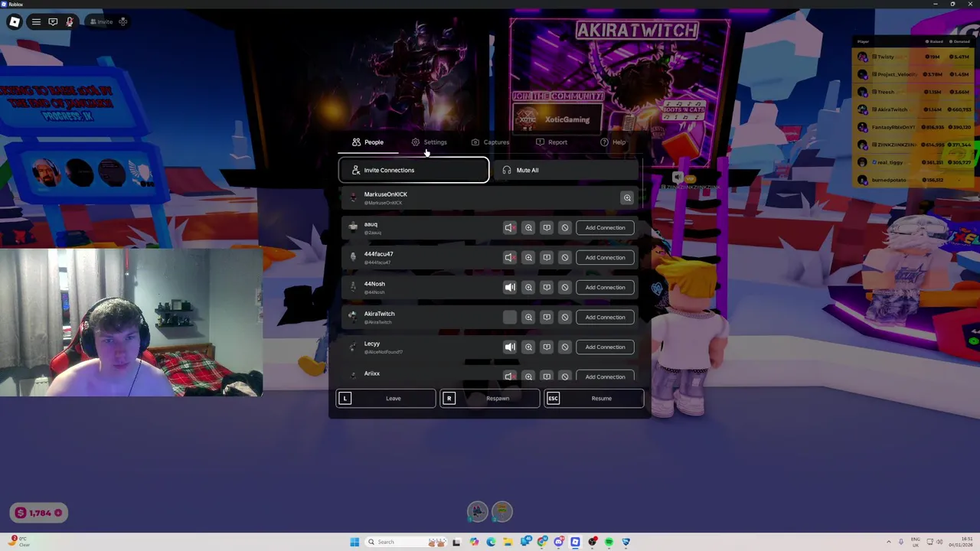Open File Explorer from taskbar
The image size is (980, 551).
coord(508,542)
